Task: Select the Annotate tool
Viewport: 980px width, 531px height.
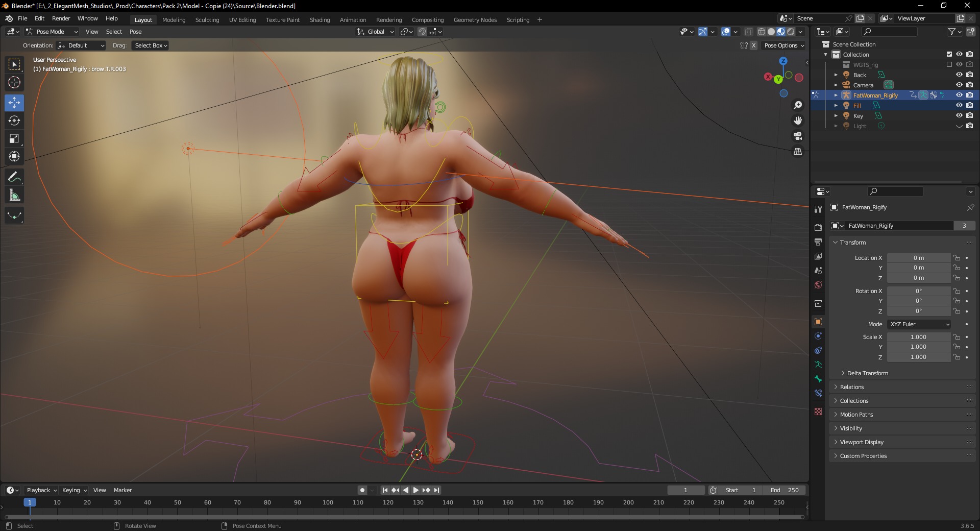Action: [14, 177]
